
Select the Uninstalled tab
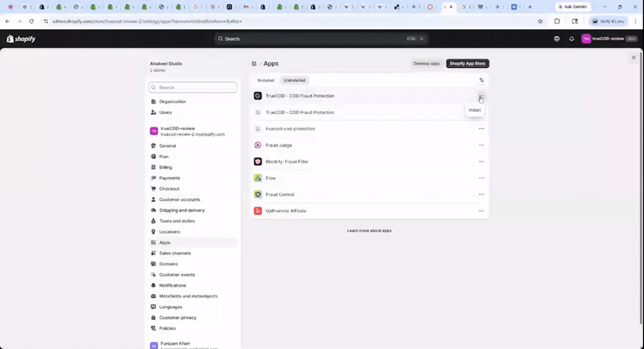pyautogui.click(x=294, y=80)
